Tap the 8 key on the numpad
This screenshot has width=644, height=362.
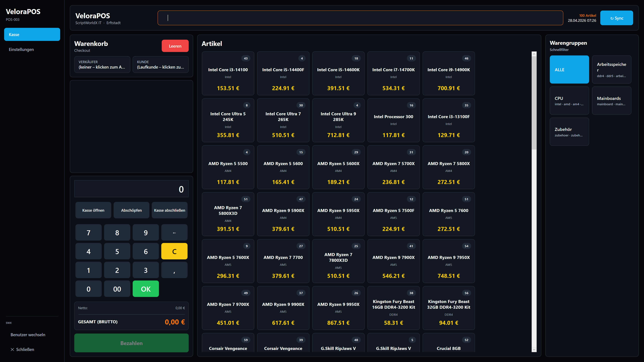[117, 233]
